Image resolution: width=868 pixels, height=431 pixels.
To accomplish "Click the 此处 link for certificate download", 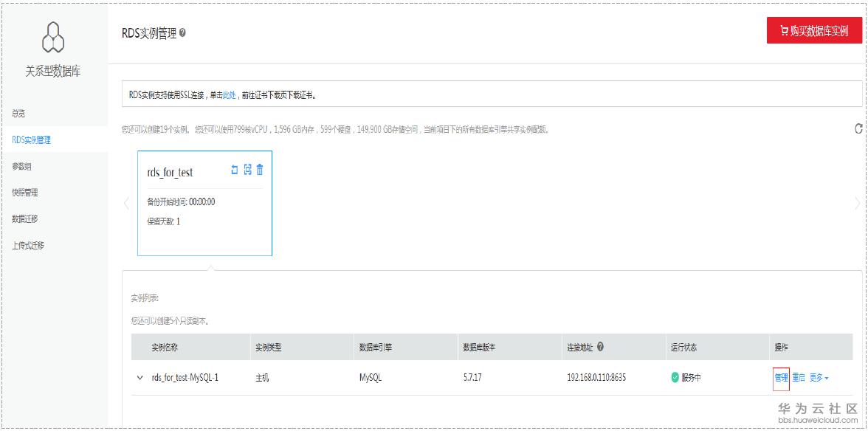I will [229, 95].
